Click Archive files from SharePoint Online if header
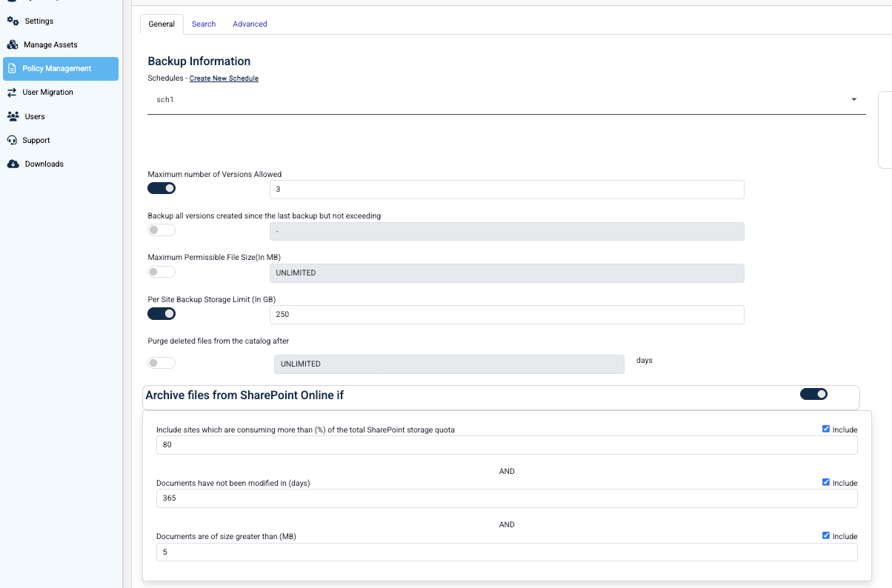Image resolution: width=892 pixels, height=588 pixels. click(x=244, y=395)
